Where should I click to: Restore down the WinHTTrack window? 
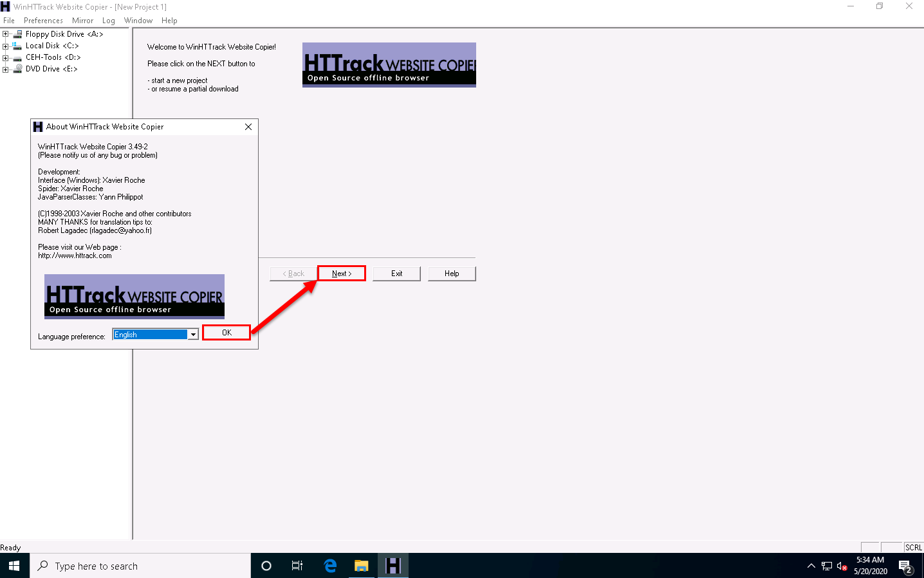(880, 6)
